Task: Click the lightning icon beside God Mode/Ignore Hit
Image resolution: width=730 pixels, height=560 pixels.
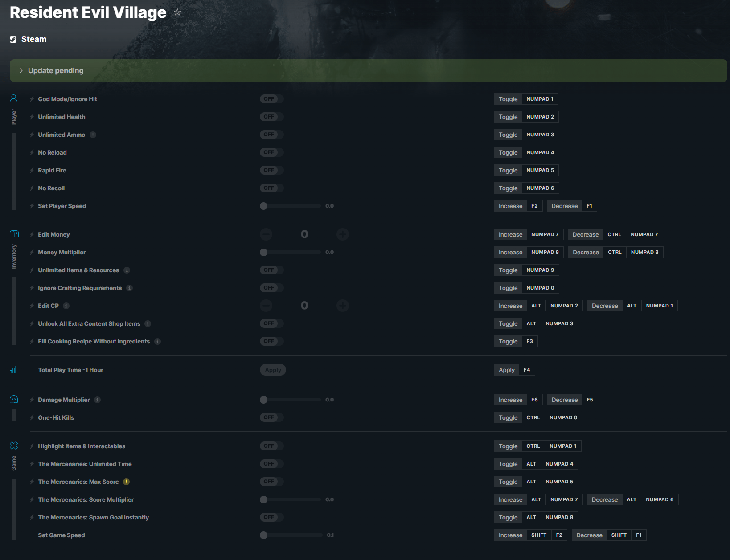Action: pos(32,99)
